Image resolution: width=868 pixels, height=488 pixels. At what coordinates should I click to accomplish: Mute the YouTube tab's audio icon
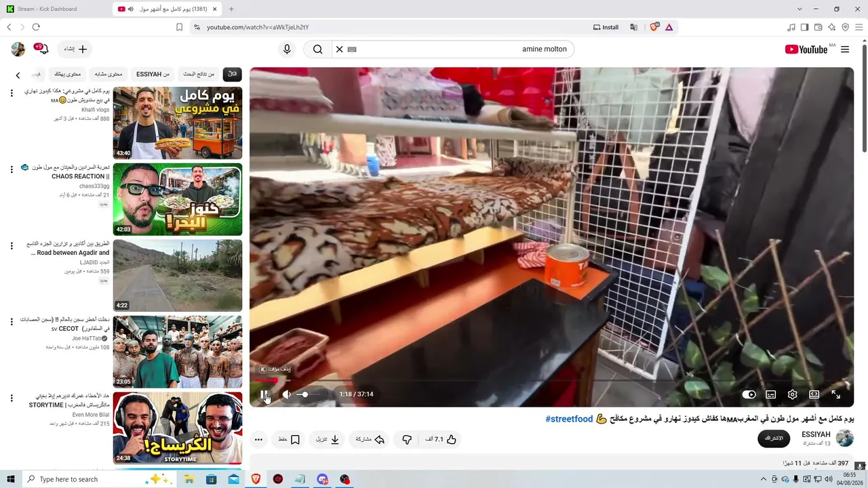click(x=131, y=9)
